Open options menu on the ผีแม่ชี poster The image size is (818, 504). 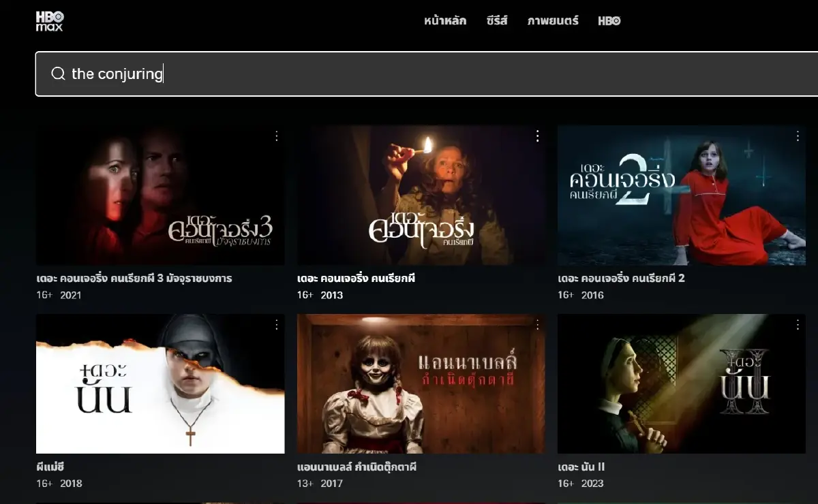tap(276, 324)
